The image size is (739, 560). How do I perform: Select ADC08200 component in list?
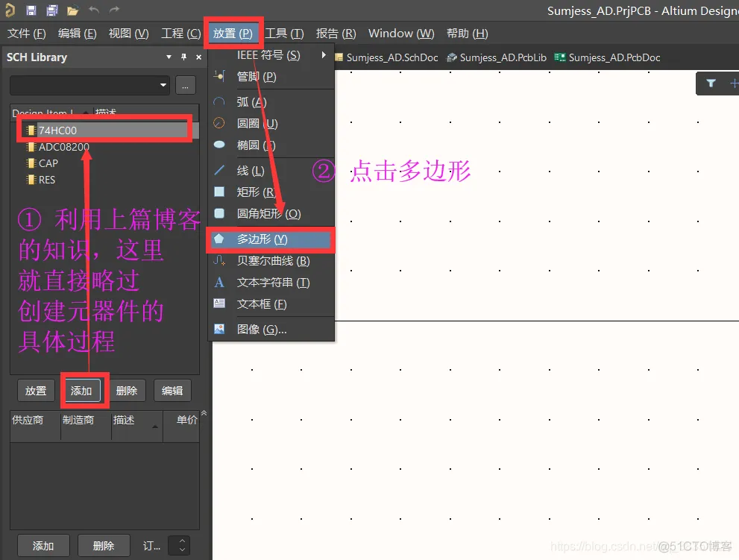tap(104, 147)
